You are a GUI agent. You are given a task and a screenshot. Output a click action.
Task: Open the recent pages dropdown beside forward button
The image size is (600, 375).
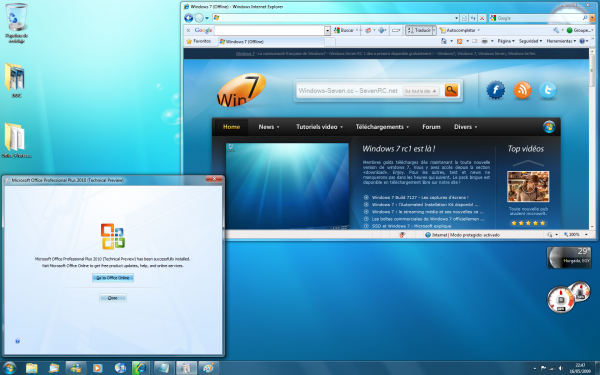click(x=207, y=18)
